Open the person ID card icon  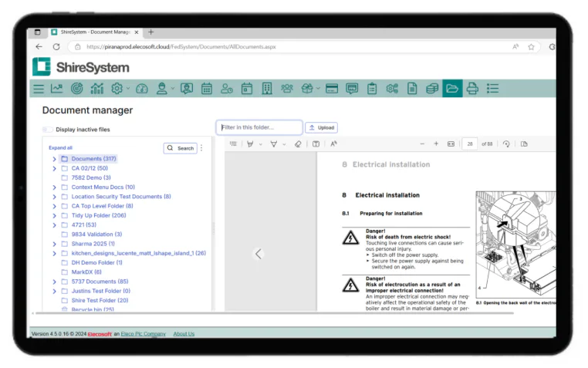187,89
